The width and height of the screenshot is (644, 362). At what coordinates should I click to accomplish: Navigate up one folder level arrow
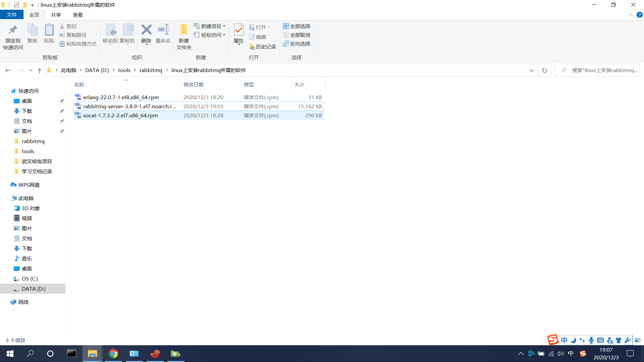[x=40, y=70]
